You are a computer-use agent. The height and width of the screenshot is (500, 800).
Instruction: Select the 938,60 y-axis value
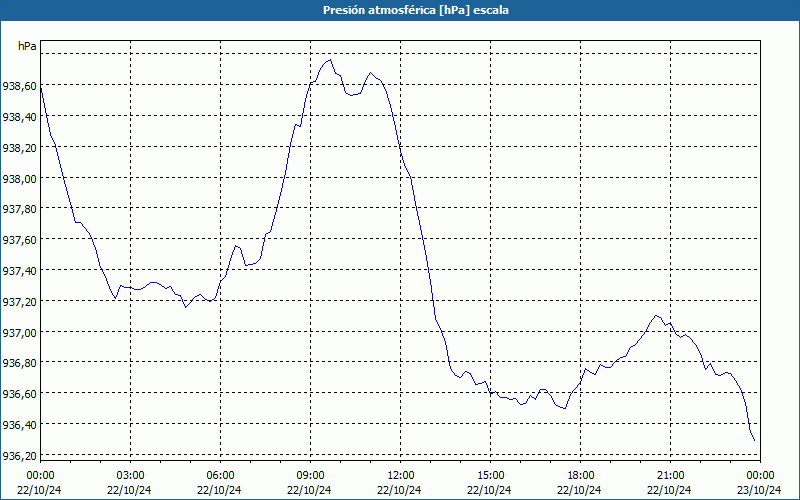coord(19,86)
